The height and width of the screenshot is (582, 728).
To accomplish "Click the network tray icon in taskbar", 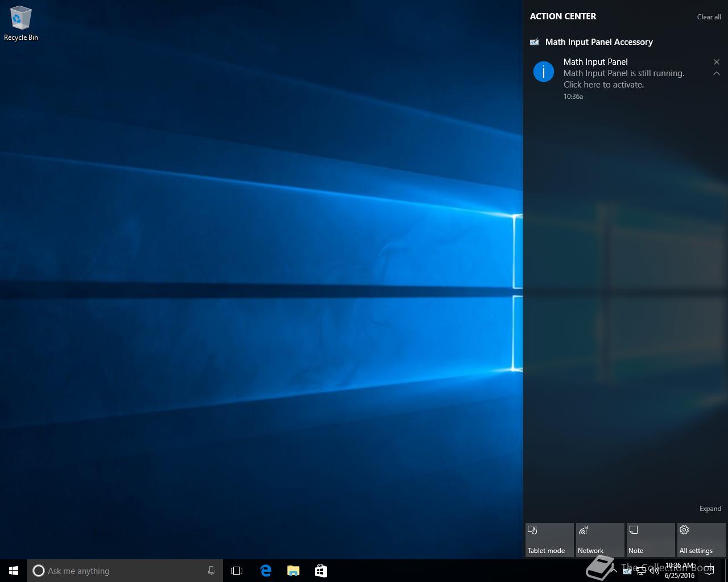I will pyautogui.click(x=641, y=571).
